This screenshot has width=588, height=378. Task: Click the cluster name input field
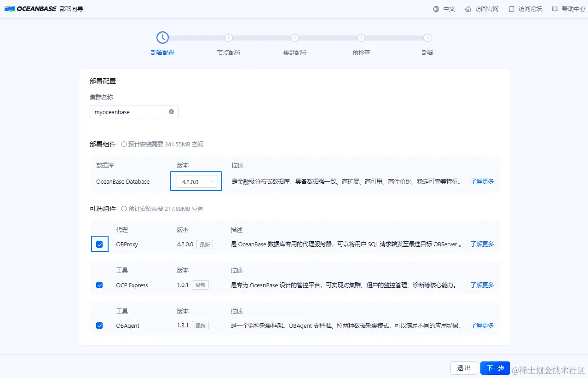pyautogui.click(x=134, y=112)
